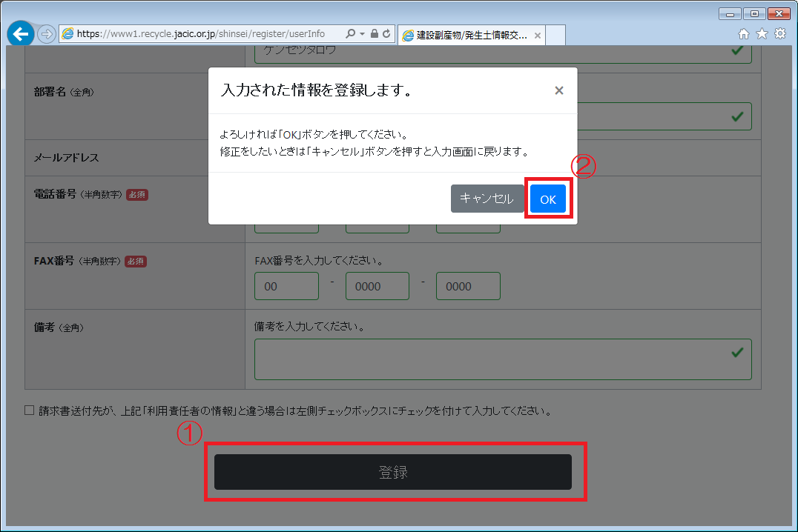Click the 電話番号 label

click(x=55, y=194)
